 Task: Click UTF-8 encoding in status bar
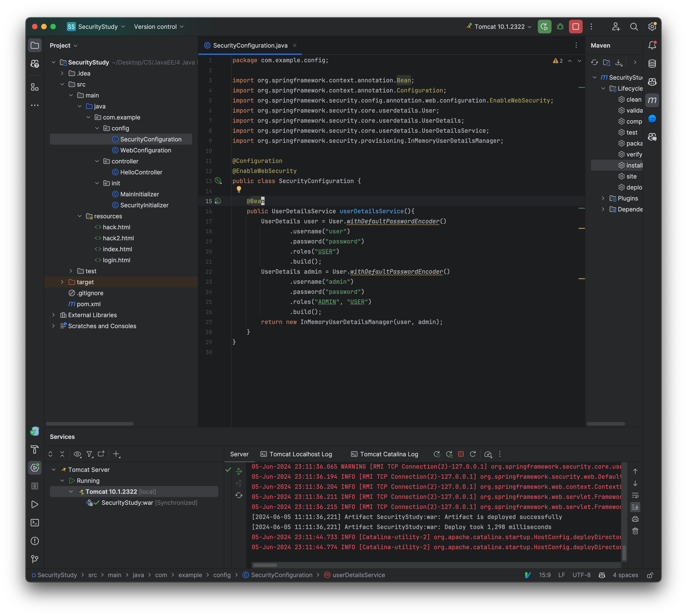(x=581, y=575)
